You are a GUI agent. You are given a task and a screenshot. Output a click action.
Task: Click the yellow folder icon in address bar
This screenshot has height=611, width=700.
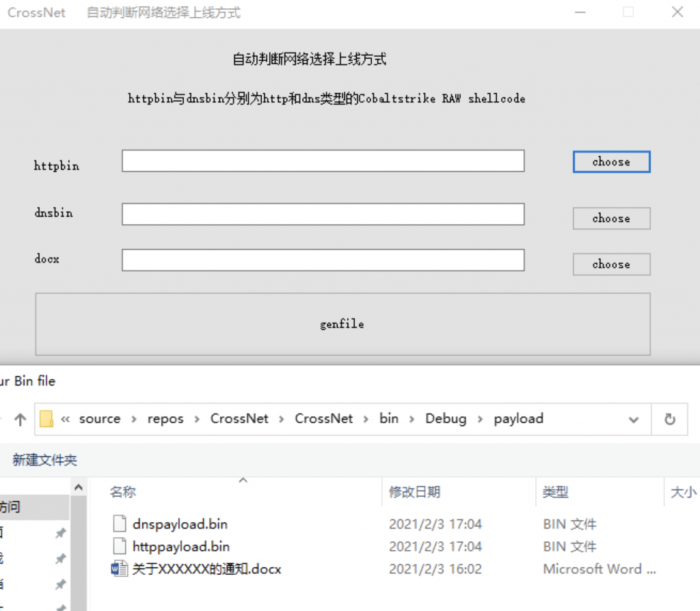tap(46, 418)
